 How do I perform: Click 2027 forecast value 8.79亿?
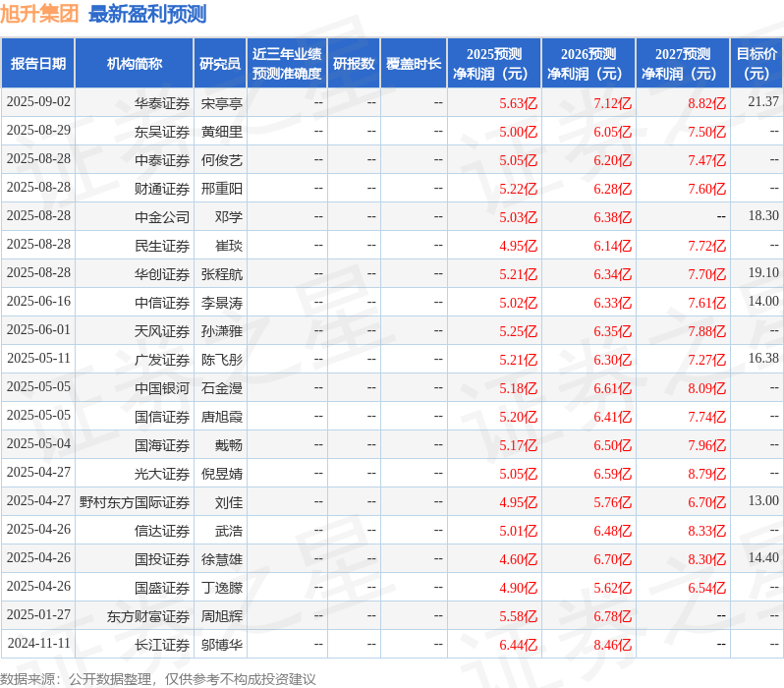[x=707, y=475]
